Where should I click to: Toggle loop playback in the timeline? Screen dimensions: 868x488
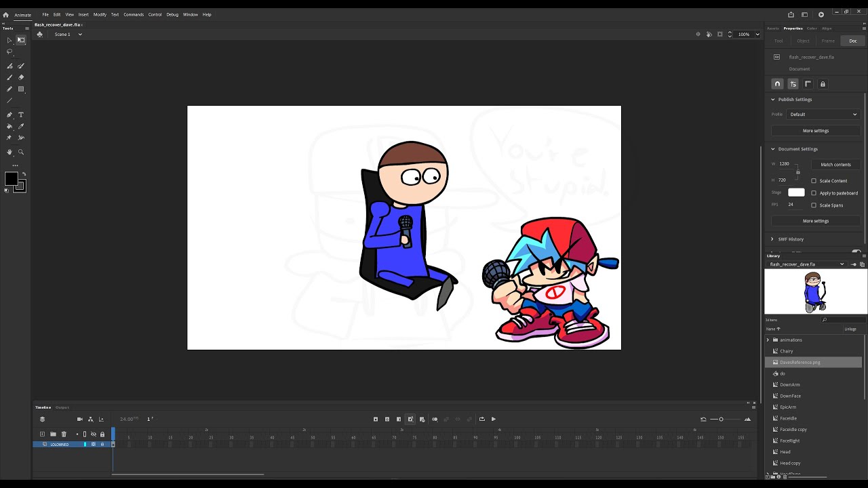(x=481, y=419)
